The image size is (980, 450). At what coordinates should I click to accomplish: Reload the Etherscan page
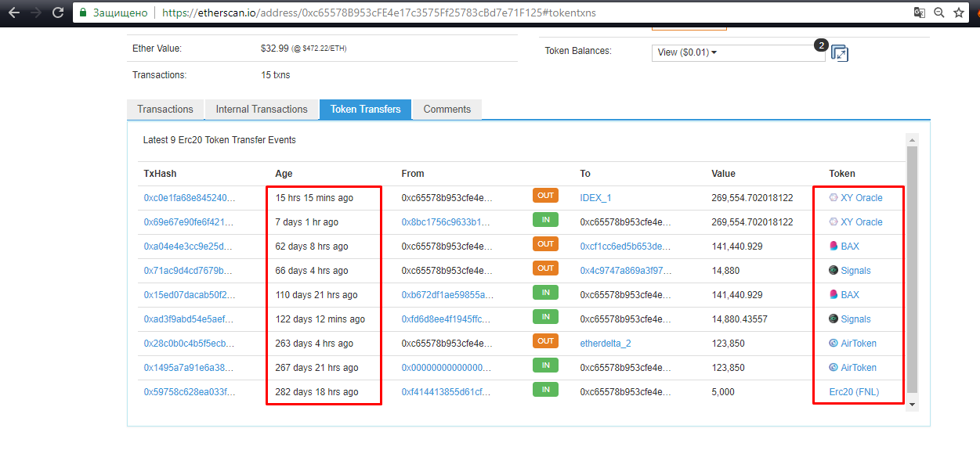coord(57,13)
